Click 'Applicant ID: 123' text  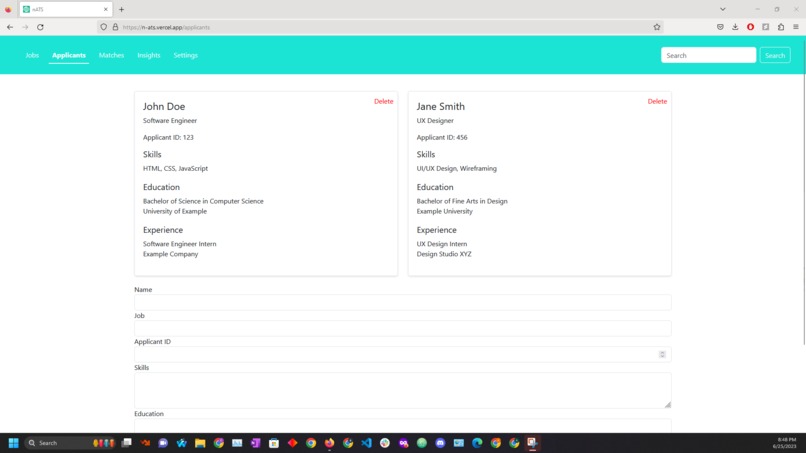pos(168,137)
